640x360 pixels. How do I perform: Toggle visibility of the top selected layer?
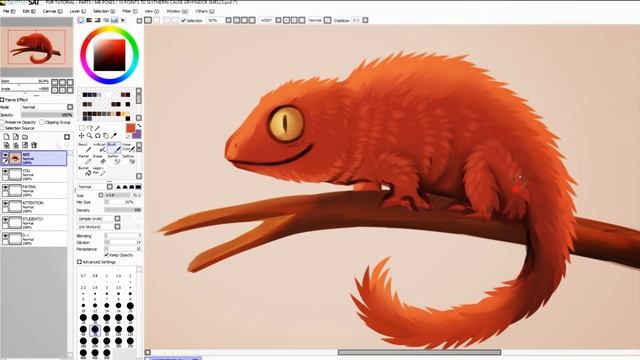point(5,156)
